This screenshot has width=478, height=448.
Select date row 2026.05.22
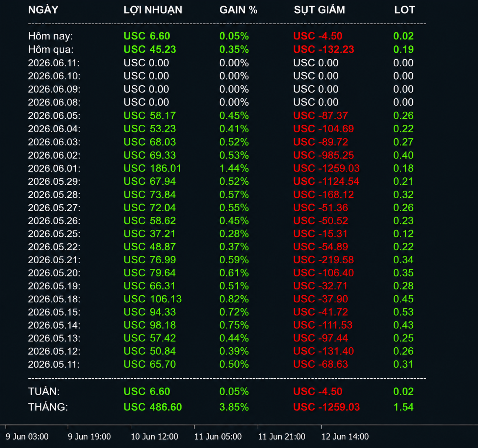54,247
